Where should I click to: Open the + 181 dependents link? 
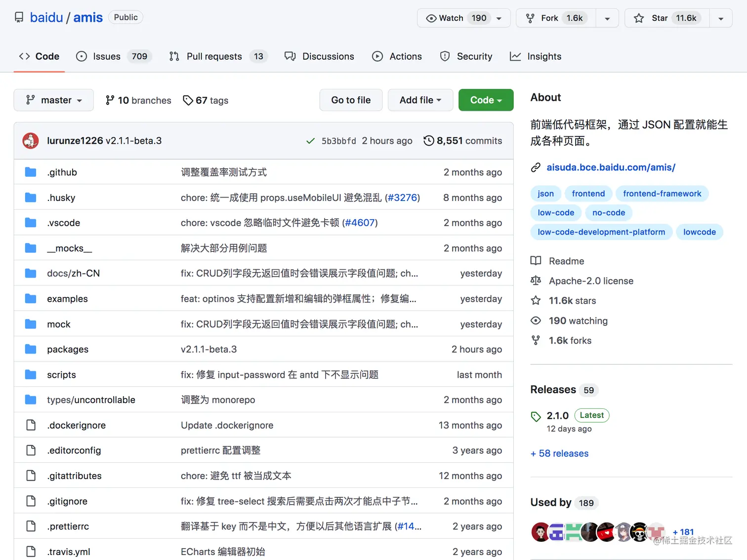tap(683, 532)
